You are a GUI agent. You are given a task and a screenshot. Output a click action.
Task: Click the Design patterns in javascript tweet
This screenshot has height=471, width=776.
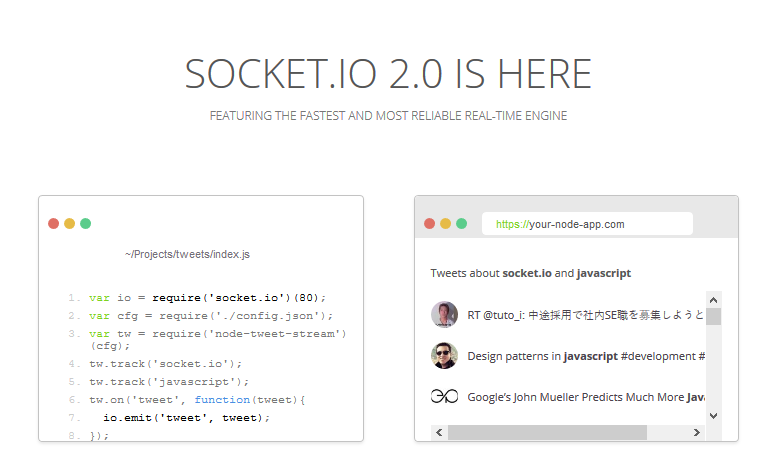coord(586,356)
